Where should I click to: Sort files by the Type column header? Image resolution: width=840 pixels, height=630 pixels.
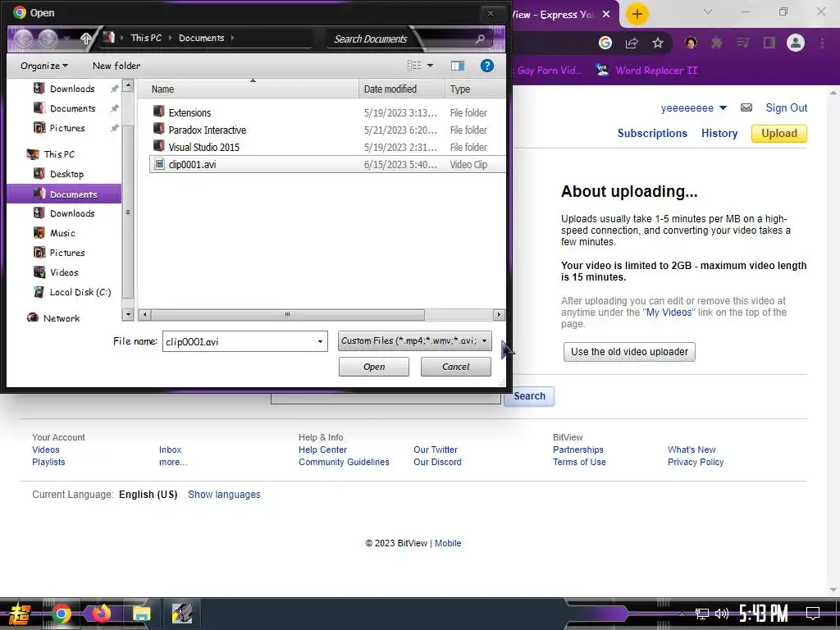pyautogui.click(x=475, y=89)
